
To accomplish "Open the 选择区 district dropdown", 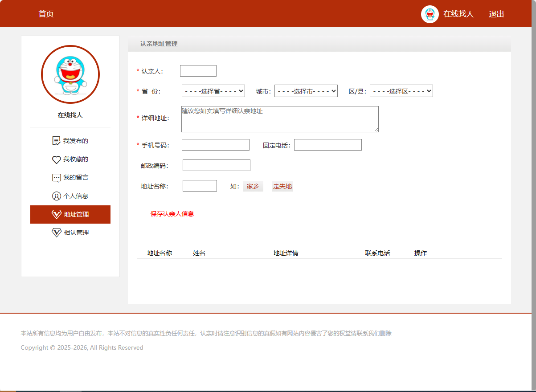I will coord(401,90).
